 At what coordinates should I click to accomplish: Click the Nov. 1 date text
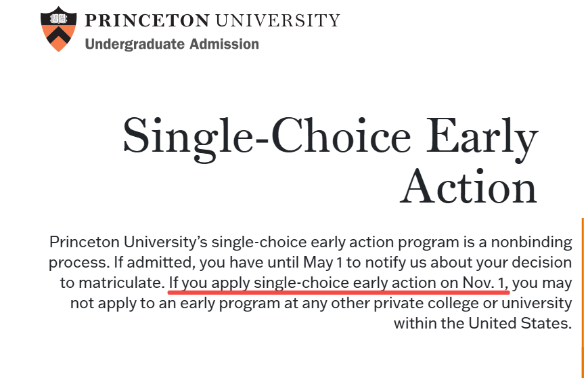tap(484, 282)
